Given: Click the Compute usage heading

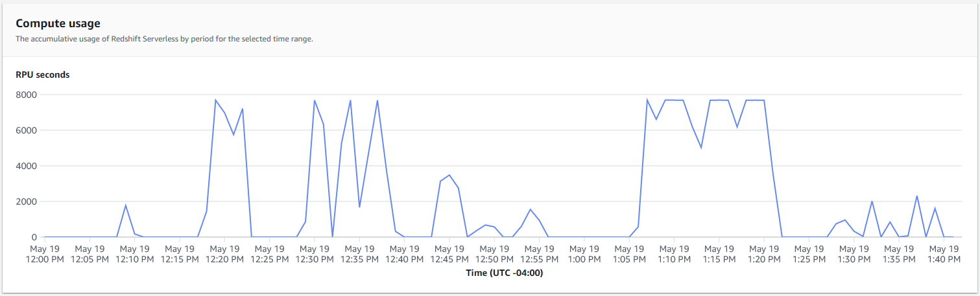Looking at the screenshot, I should 58,23.
